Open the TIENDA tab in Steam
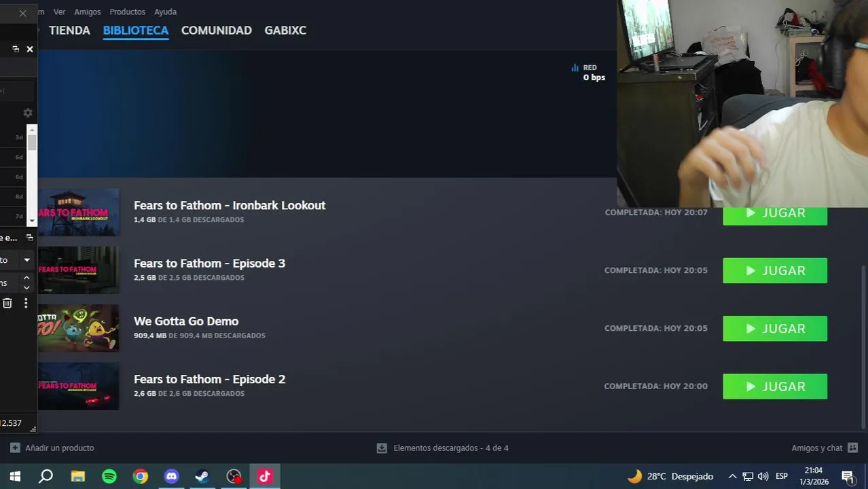Viewport: 868px width, 489px height. (69, 31)
